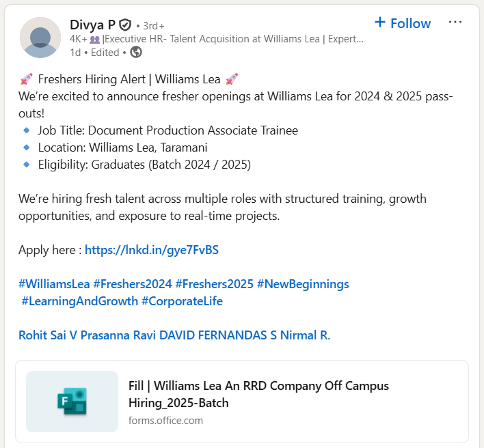The width and height of the screenshot is (484, 448).
Task: Open Divya P's name link
Action: tap(92, 25)
